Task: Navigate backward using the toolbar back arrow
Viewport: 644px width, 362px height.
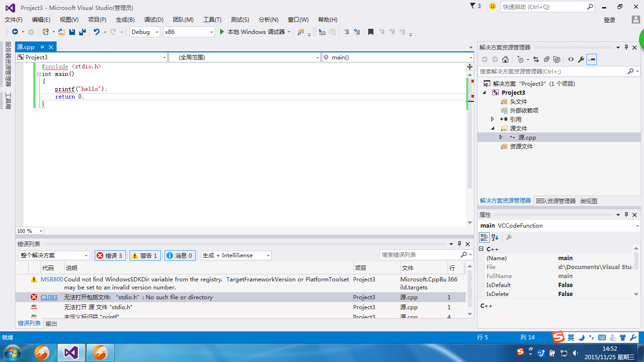Action: pyautogui.click(x=15, y=32)
